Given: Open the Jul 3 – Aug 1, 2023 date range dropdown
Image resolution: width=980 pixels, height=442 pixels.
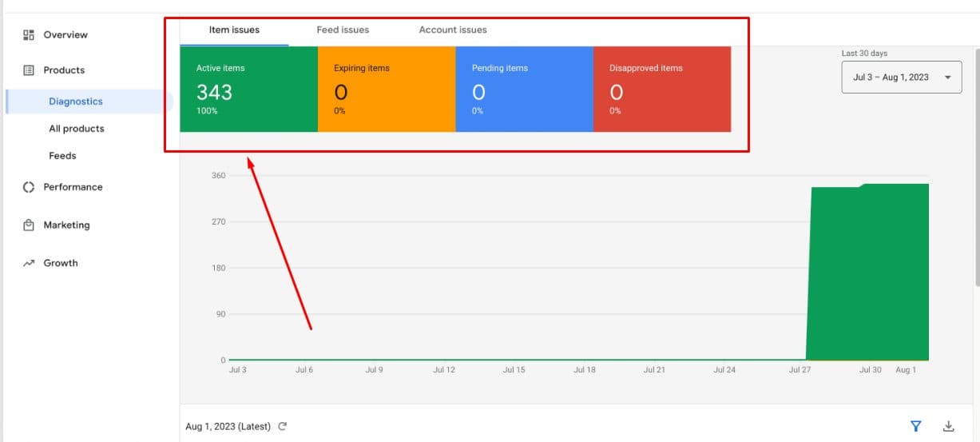Looking at the screenshot, I should (x=902, y=78).
